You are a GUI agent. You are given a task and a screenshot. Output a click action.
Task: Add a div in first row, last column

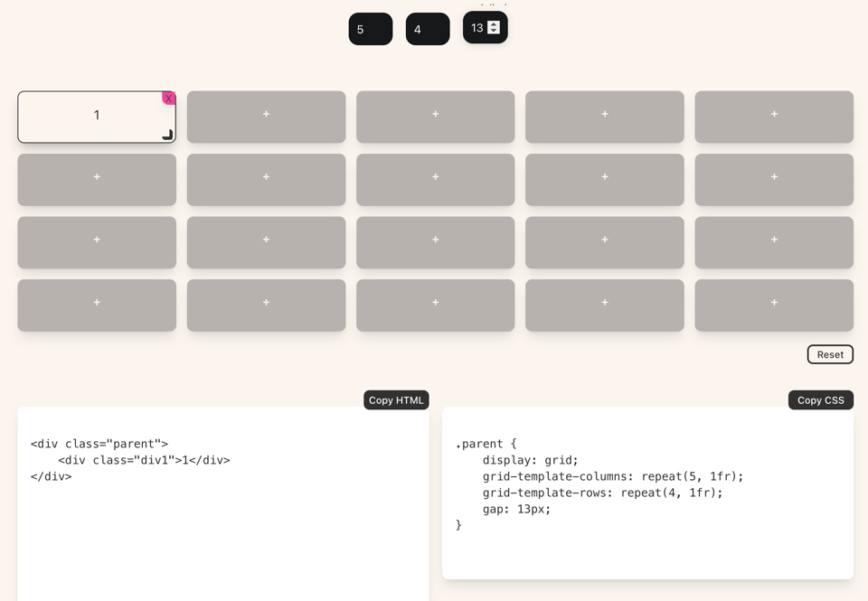pyautogui.click(x=774, y=116)
